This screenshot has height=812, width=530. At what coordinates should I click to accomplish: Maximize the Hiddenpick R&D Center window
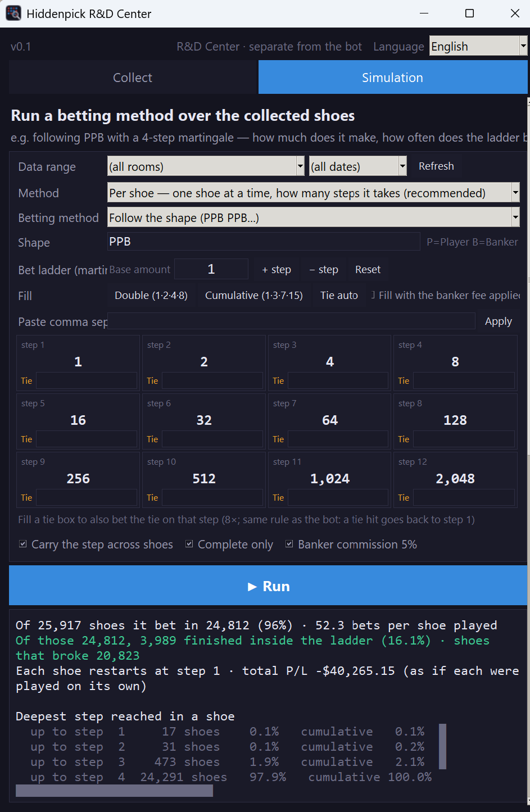pos(469,13)
